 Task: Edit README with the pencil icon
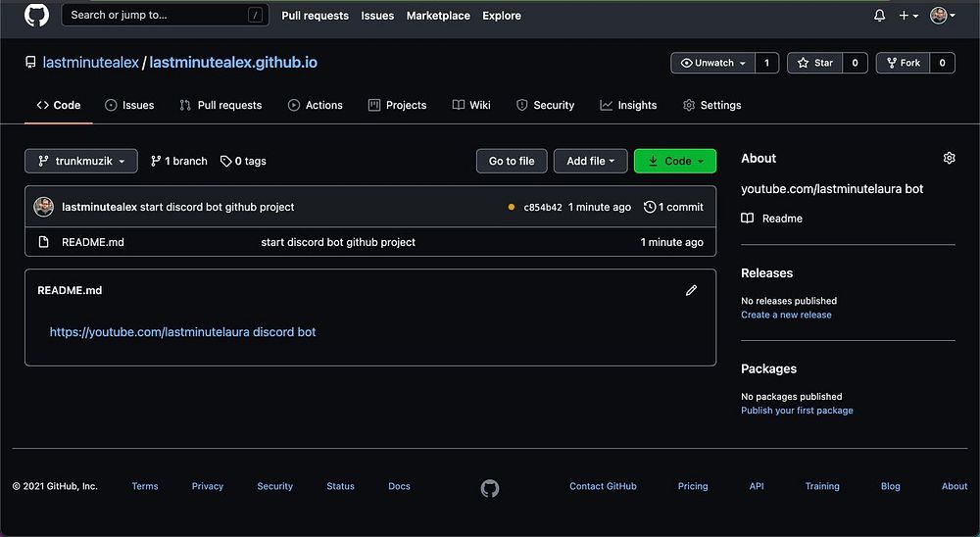pyautogui.click(x=691, y=290)
